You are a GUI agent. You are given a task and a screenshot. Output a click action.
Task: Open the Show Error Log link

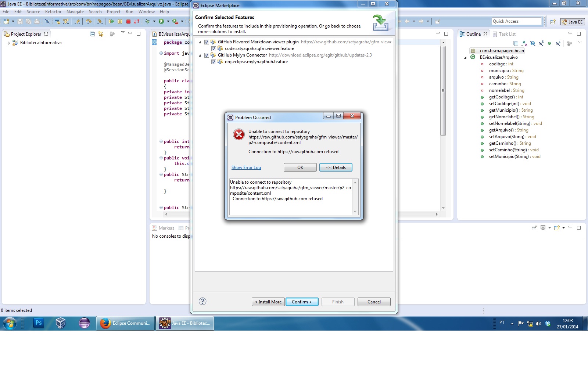(246, 168)
